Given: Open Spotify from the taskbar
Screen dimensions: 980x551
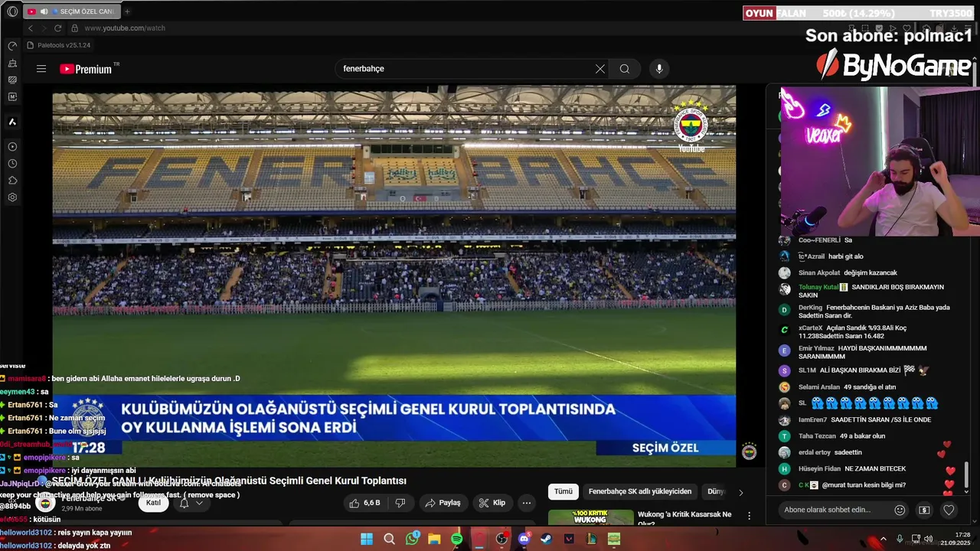Looking at the screenshot, I should (x=457, y=539).
